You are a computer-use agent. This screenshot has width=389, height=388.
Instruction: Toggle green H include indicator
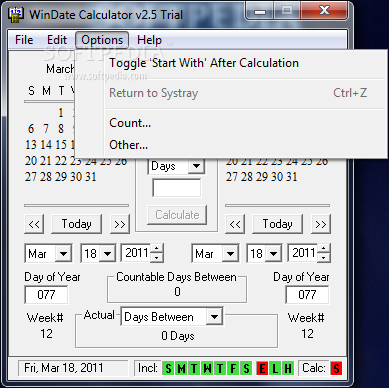click(288, 368)
